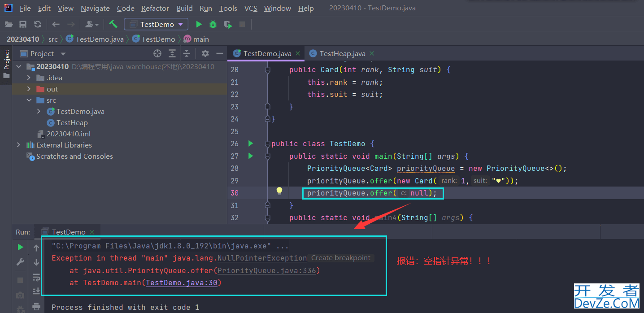
Task: Open the Navigate menu
Action: point(95,8)
